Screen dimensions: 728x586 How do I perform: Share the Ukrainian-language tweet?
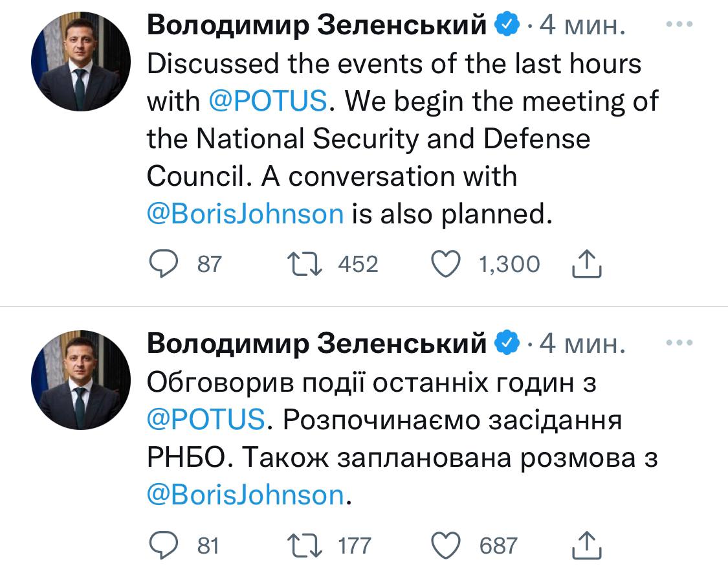(x=588, y=545)
